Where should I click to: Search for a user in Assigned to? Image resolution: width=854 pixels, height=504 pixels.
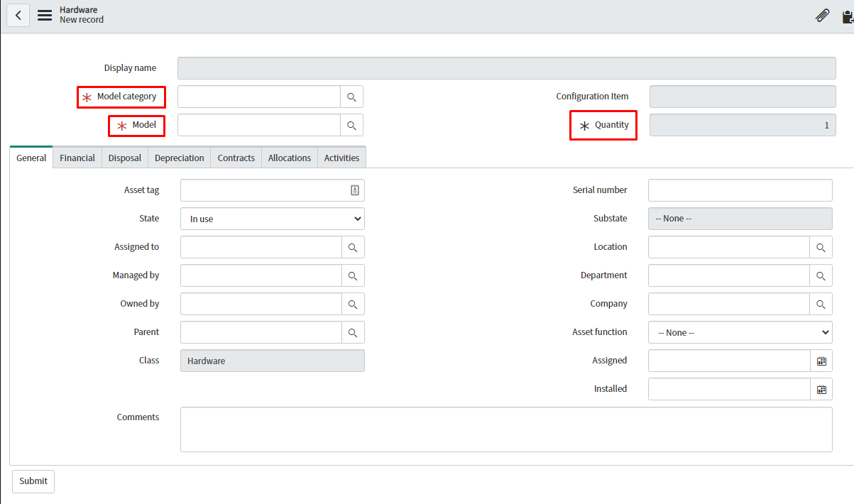(352, 247)
